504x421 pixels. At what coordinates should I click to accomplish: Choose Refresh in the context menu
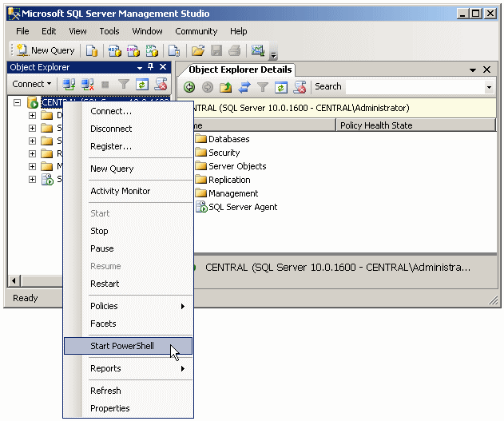pos(129,391)
